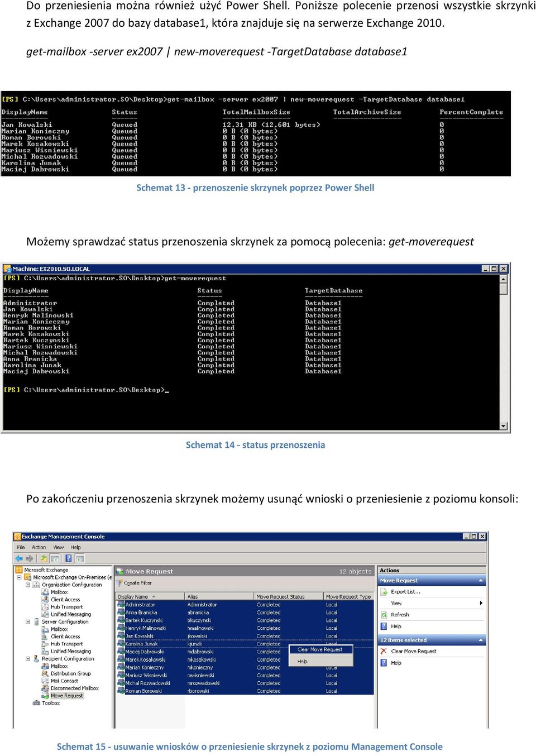Viewport: 536px width, 756px height.
Task: Click PowerShell vertical scrollbar thumb
Action: coord(504,288)
